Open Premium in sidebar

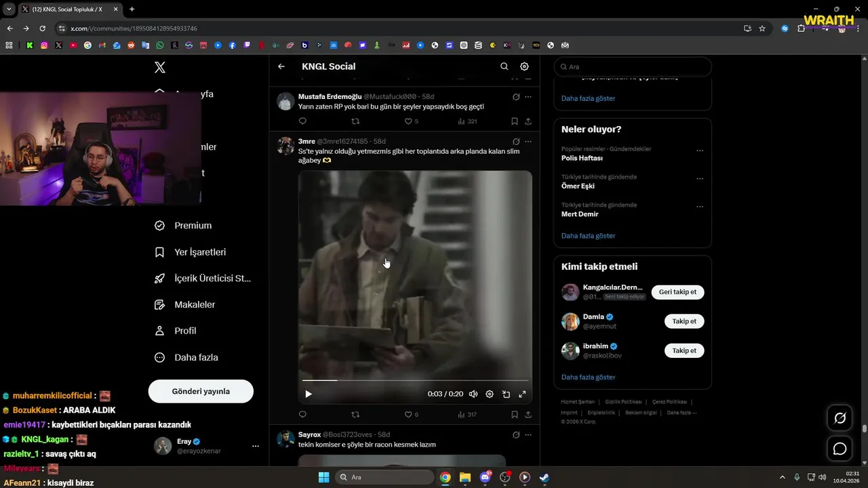pyautogui.click(x=184, y=226)
